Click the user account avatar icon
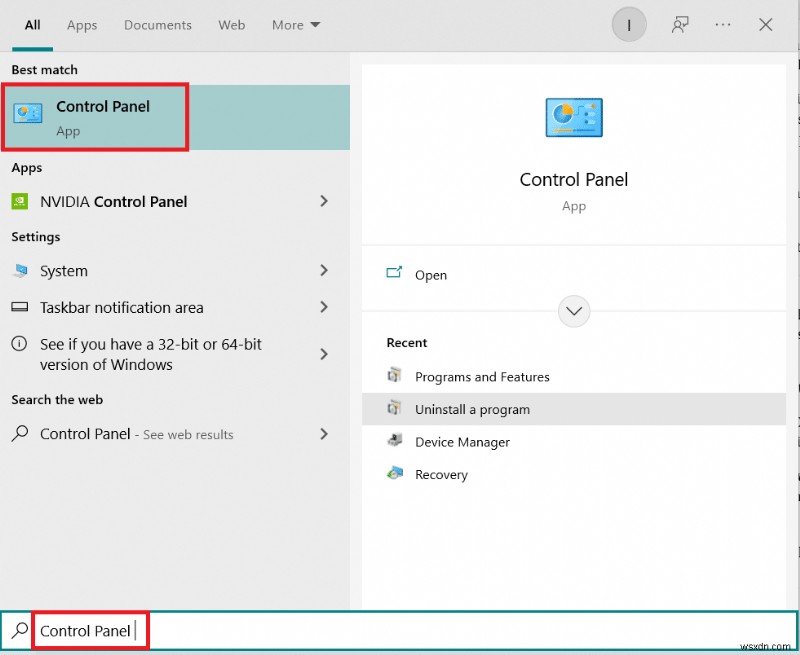 (628, 24)
